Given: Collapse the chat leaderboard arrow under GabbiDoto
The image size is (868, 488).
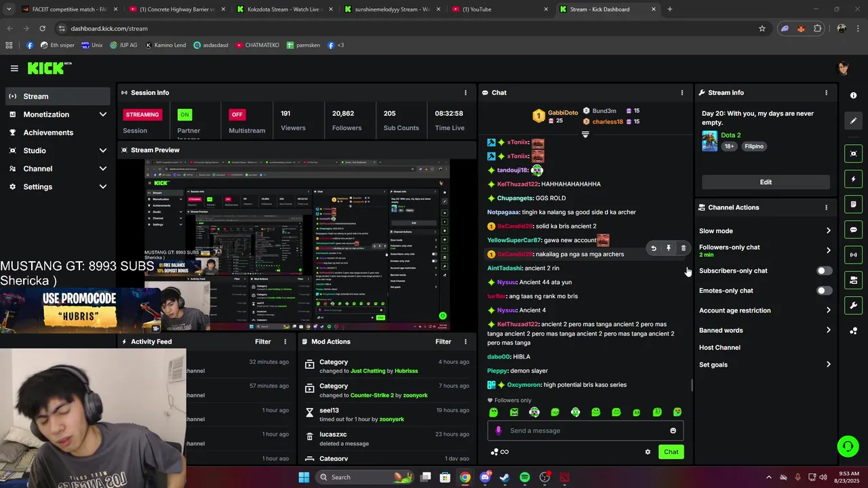Looking at the screenshot, I should click(x=585, y=135).
